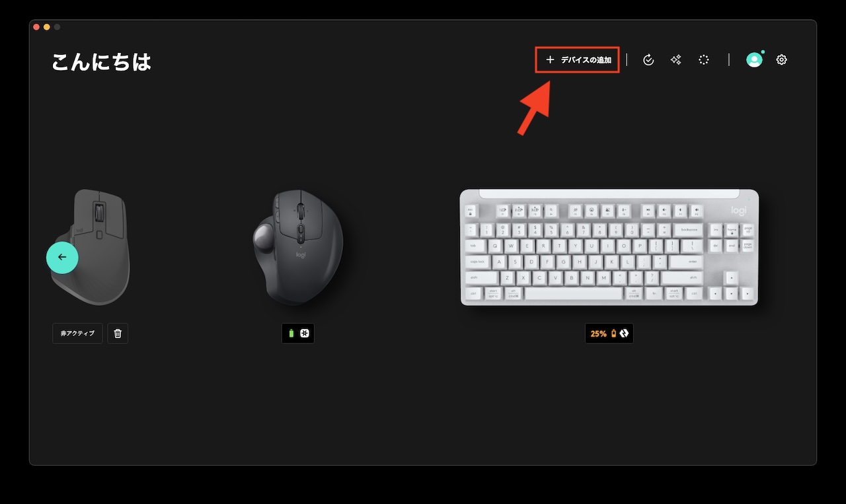Click the orange battery icon under keyboard
The image size is (846, 504).
(x=613, y=334)
